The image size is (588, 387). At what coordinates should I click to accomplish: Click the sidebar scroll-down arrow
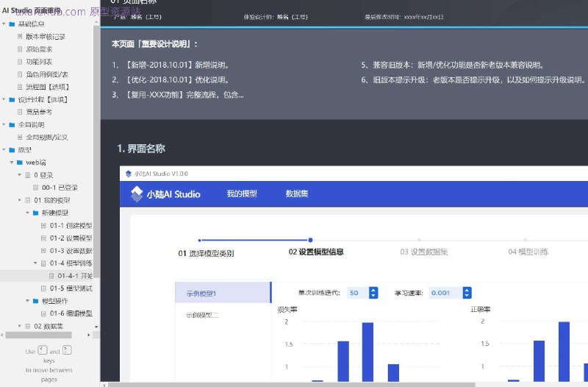[96, 327]
